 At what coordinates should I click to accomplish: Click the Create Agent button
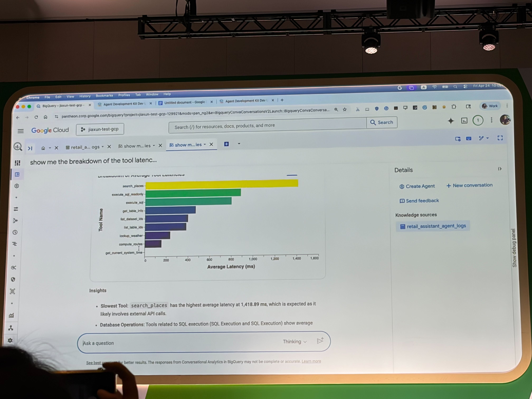click(x=417, y=186)
